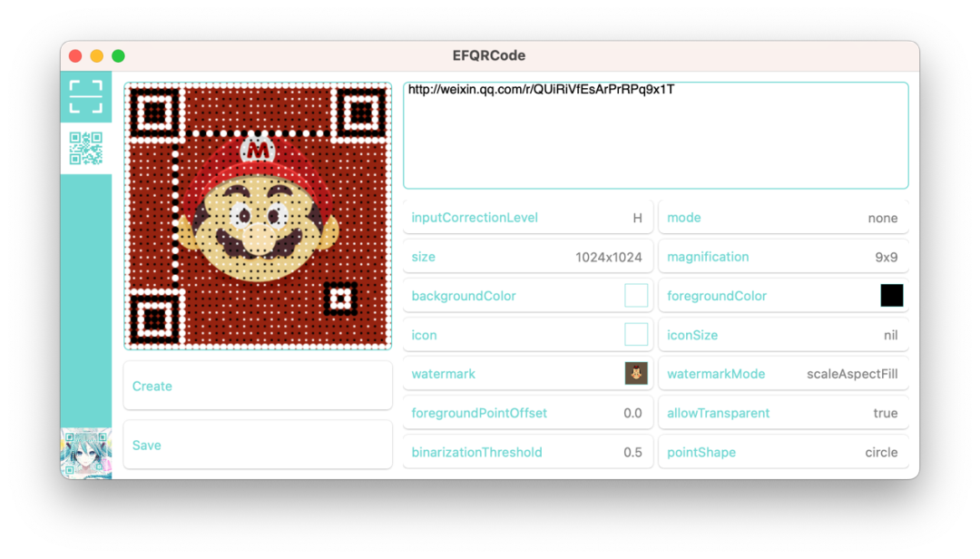Pick the backgroundColor white swatch
The image size is (980, 559).
636,296
